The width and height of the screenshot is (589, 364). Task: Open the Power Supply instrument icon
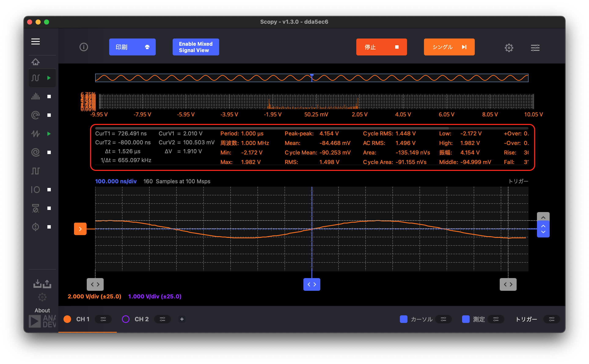pos(36,227)
